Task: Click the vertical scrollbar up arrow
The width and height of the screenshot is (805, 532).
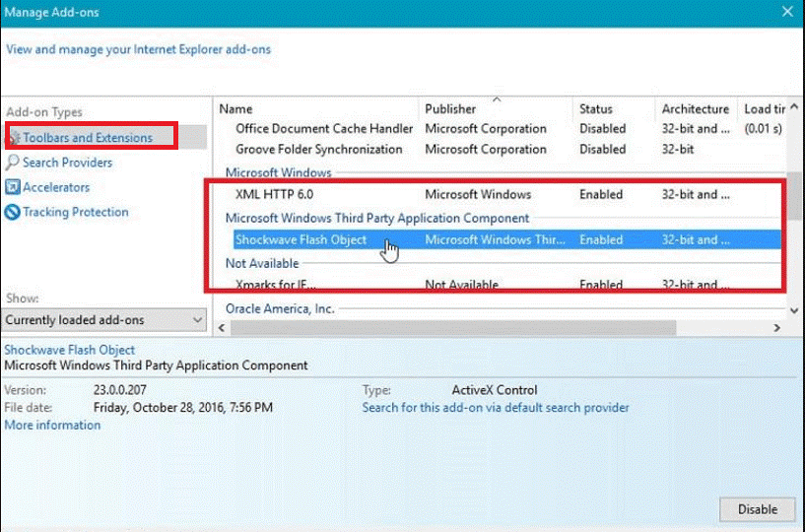Action: 794,106
